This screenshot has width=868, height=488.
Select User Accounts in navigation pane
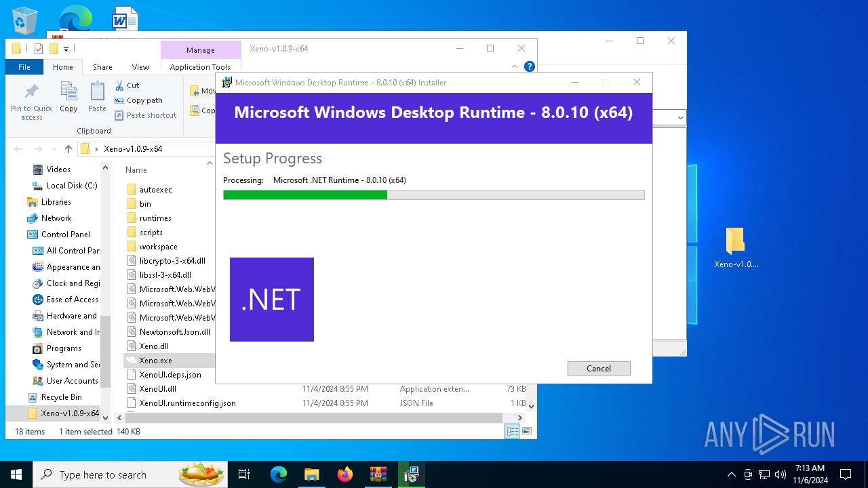pyautogui.click(x=72, y=381)
